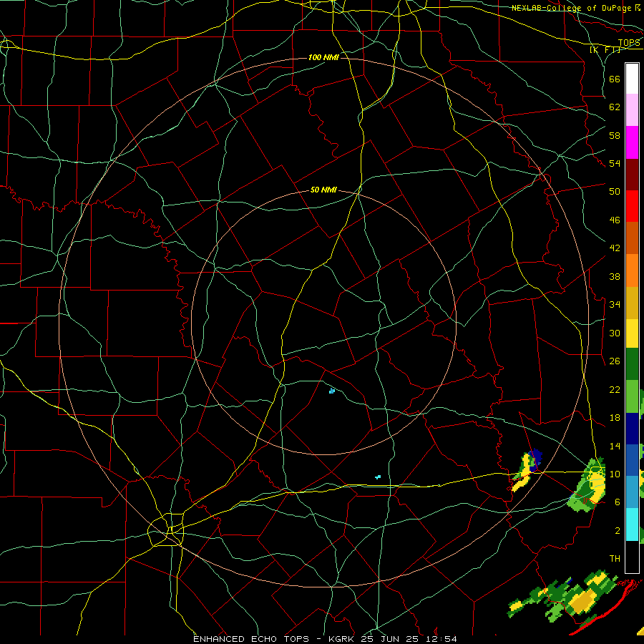This screenshot has height=644, width=644.
Task: Click the black TH legend swatch
Action: (632, 557)
